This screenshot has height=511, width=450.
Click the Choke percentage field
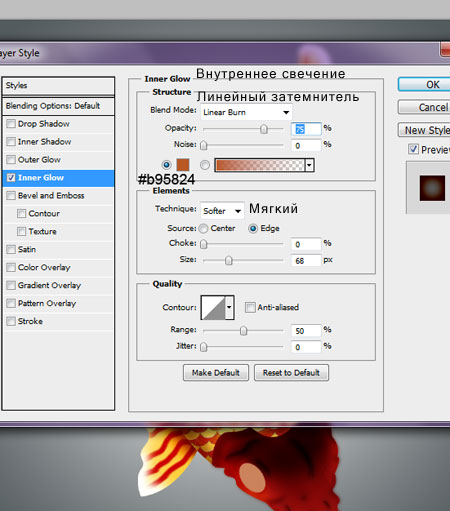pyautogui.click(x=306, y=244)
